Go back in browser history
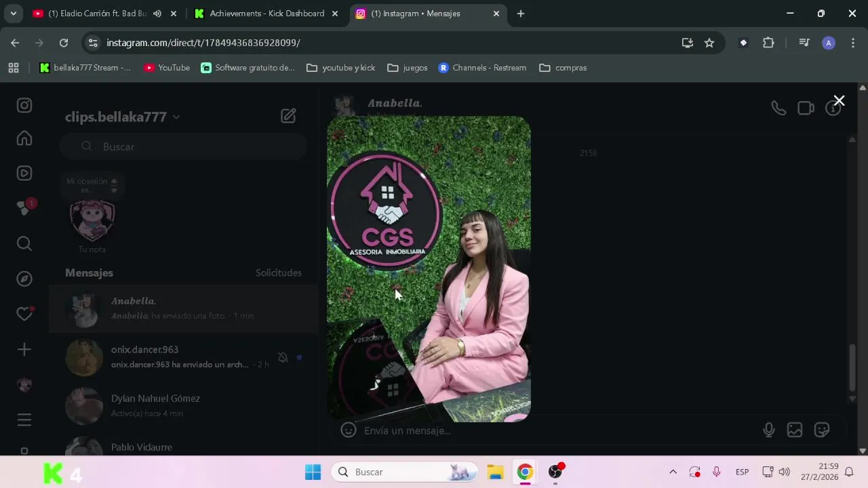The image size is (868, 488). coord(15,43)
